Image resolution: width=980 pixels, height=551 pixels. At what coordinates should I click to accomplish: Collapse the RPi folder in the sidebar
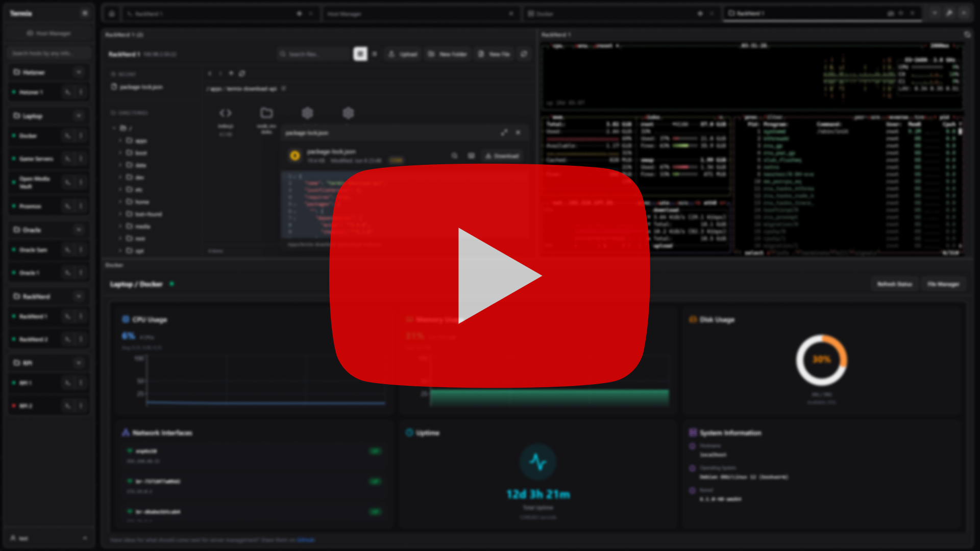click(79, 363)
